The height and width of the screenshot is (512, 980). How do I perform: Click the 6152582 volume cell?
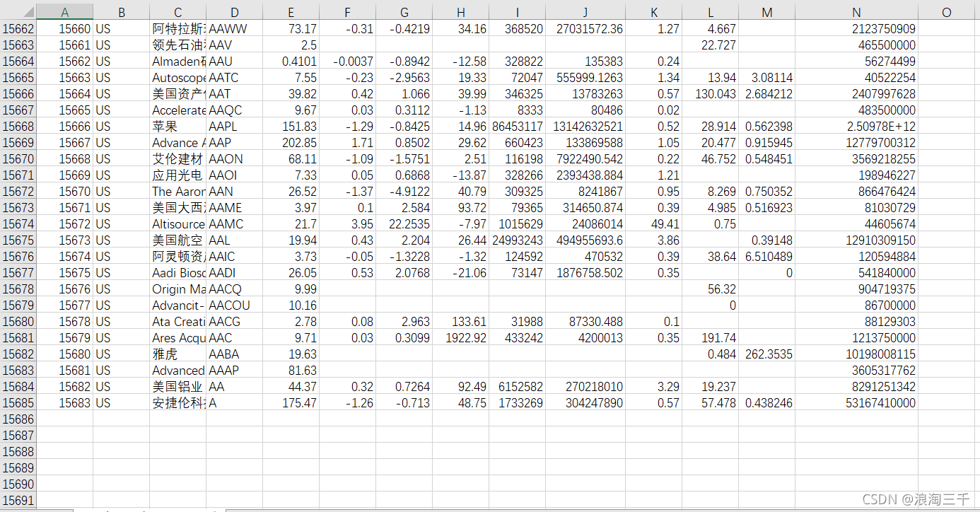point(518,387)
